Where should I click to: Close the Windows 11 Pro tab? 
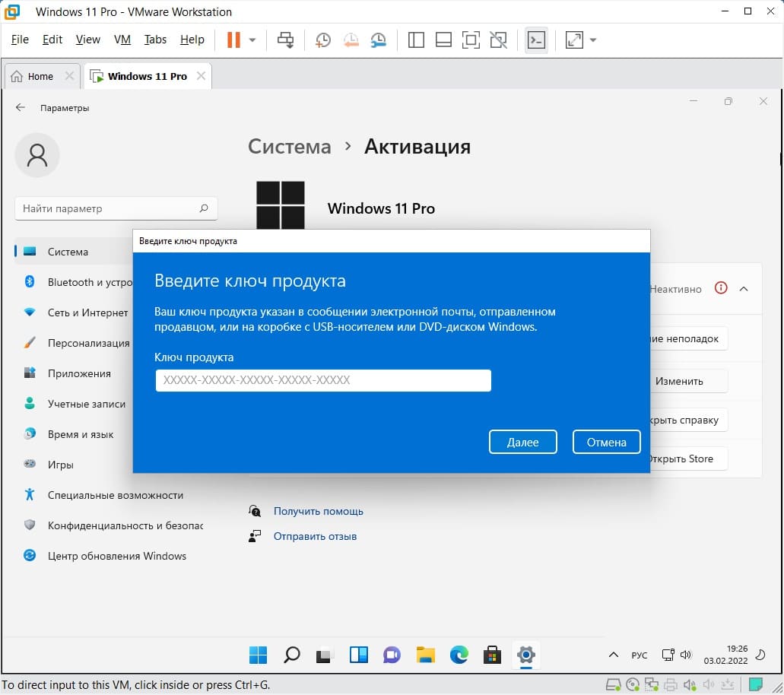pyautogui.click(x=201, y=76)
